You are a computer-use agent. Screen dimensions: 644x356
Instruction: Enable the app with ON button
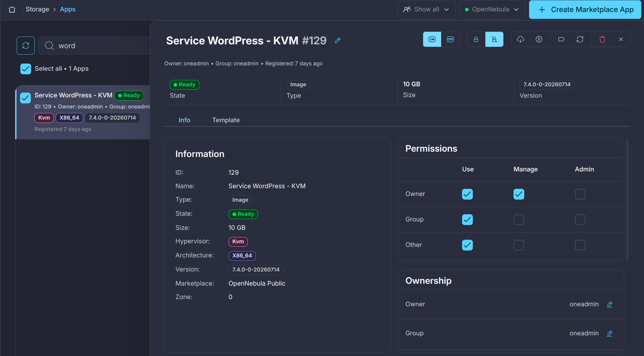click(x=432, y=39)
